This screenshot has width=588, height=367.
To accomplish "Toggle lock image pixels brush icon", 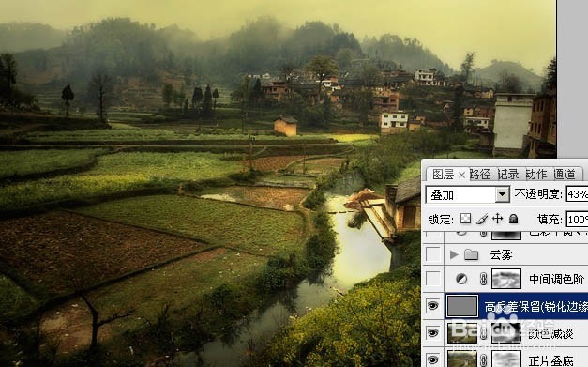I will (x=482, y=219).
